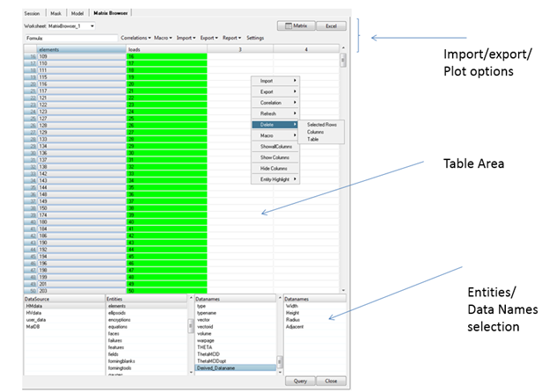Open the Report dropdown menu
549x392 pixels.
tap(231, 38)
